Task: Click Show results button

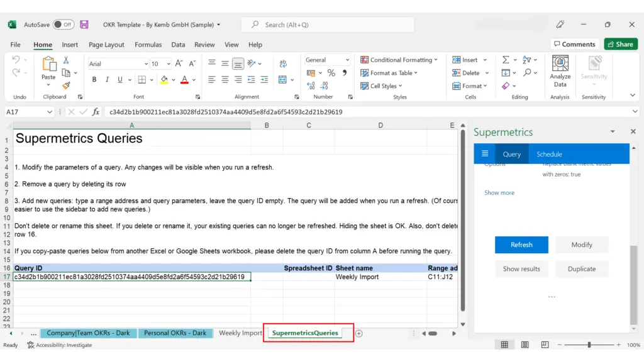Action: point(521,269)
